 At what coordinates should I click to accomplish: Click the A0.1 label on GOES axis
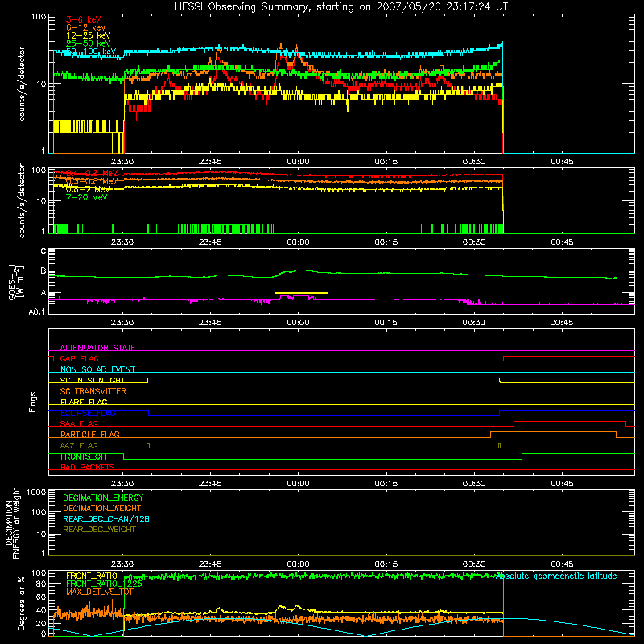(x=37, y=312)
